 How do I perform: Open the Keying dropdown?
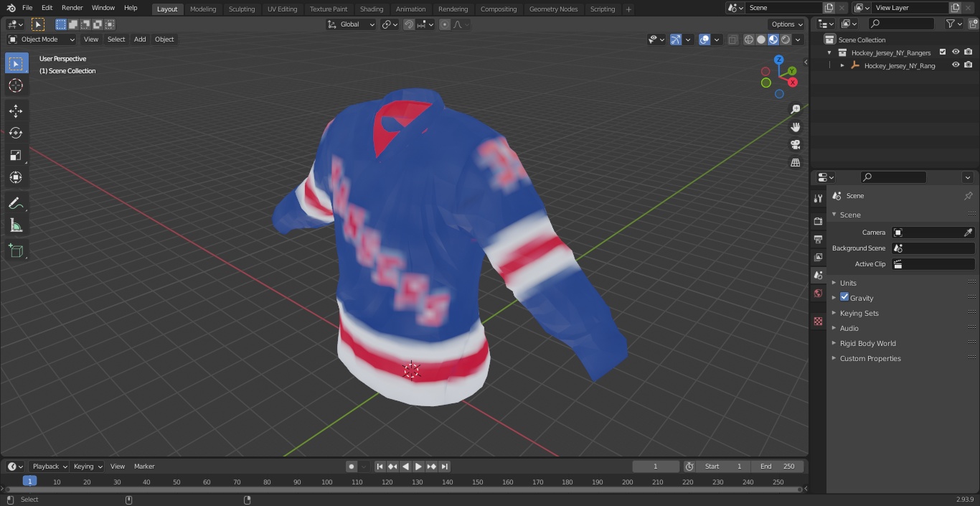88,467
